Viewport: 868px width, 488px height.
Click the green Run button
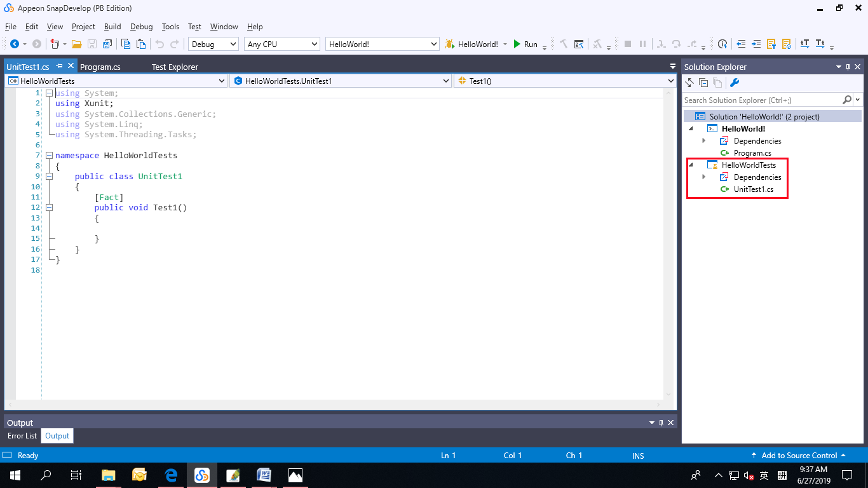(x=526, y=44)
